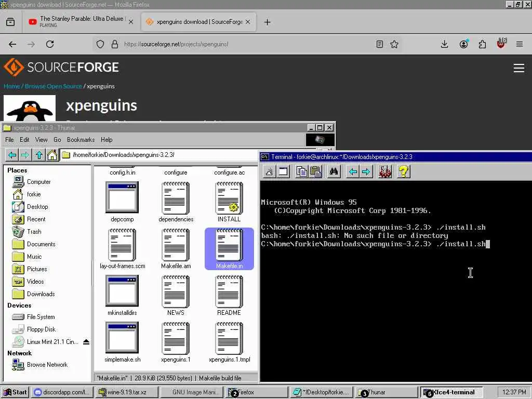Switch to next terminal tab arrow

click(x=366, y=171)
